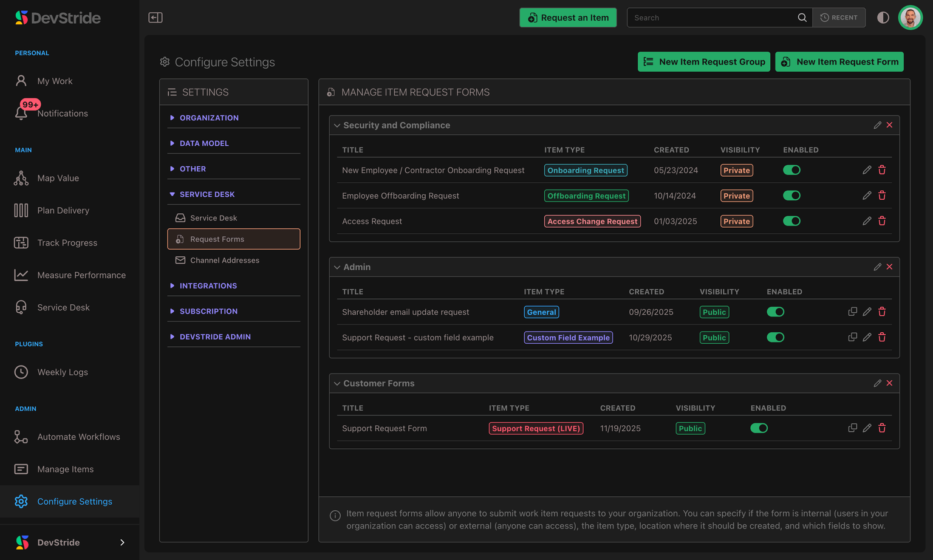Expand the INTEGRATIONS settings section
Screen dimensions: 933x560
point(234,285)
